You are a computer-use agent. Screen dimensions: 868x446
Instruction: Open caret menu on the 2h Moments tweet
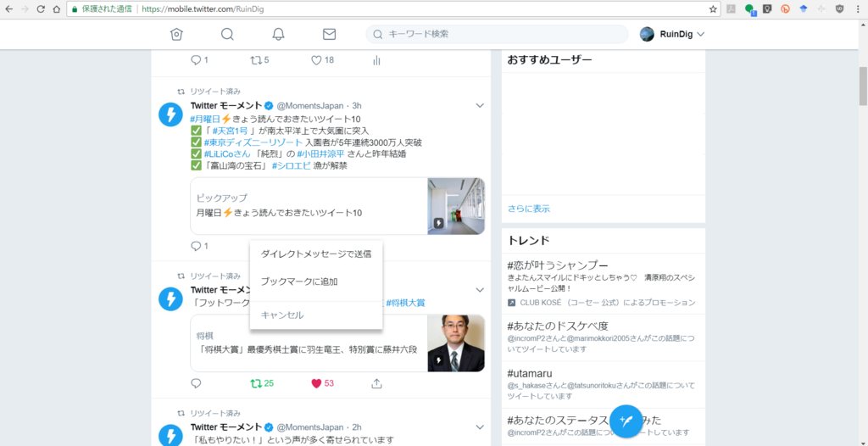(x=480, y=426)
